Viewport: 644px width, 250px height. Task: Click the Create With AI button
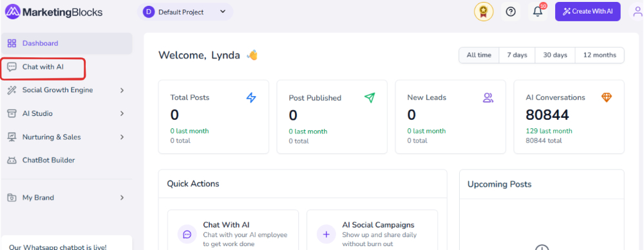(x=588, y=12)
